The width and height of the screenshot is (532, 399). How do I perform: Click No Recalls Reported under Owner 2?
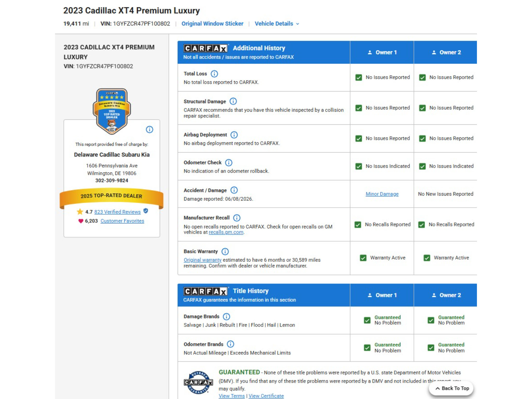click(x=451, y=225)
